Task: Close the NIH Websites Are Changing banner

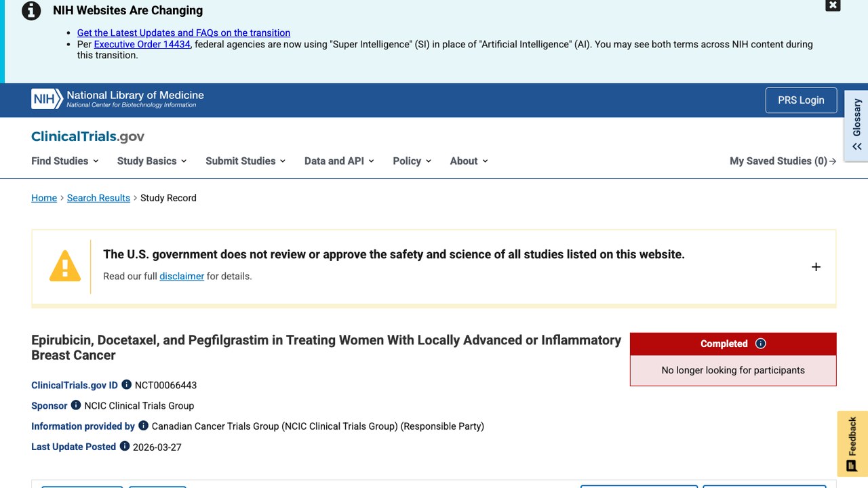Action: (x=833, y=5)
